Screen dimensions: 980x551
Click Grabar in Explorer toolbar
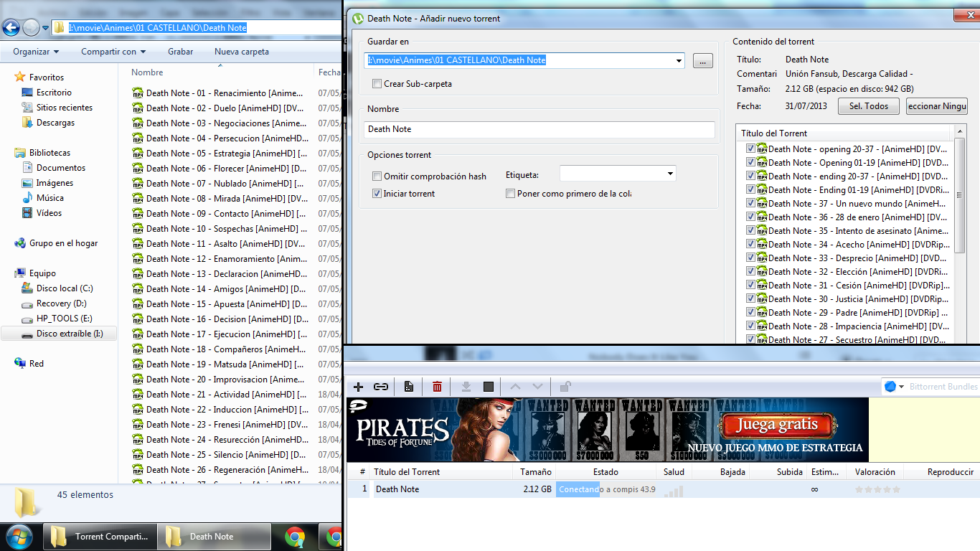(180, 52)
